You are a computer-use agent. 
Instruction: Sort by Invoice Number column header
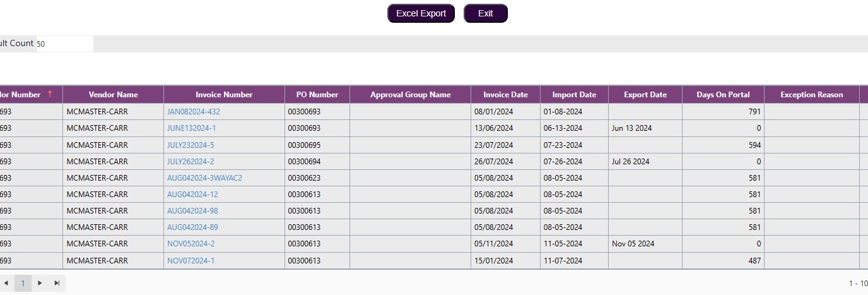(224, 95)
